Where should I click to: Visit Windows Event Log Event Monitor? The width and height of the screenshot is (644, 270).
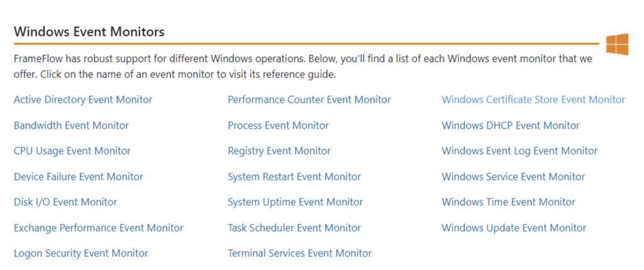tap(519, 151)
